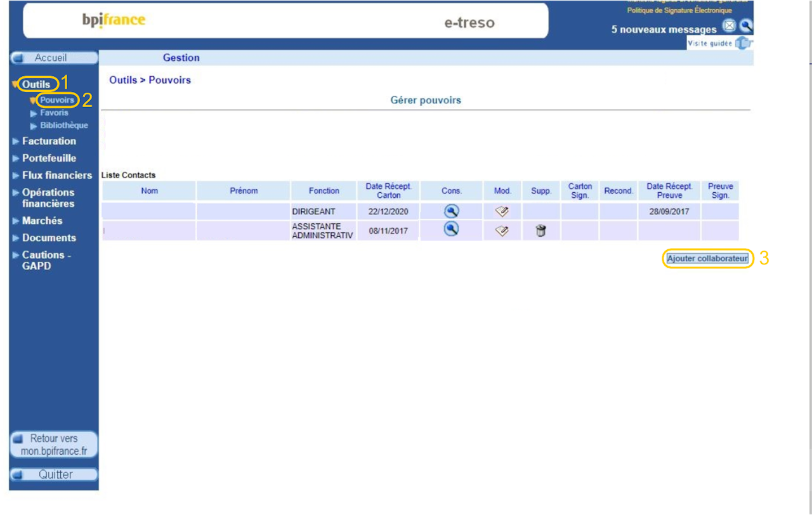812x515 pixels.
Task: Collapse the Pouvoirs submenu arrow
Action: pyautogui.click(x=34, y=100)
